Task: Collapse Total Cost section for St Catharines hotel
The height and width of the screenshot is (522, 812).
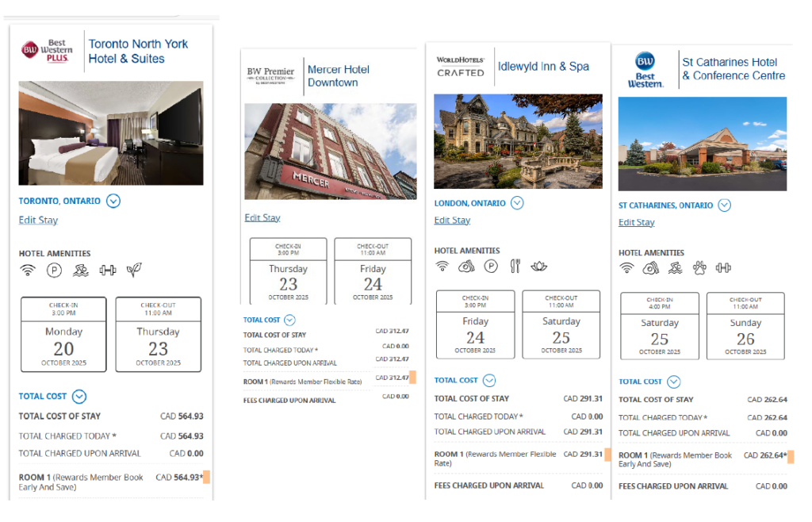Action: (x=674, y=382)
